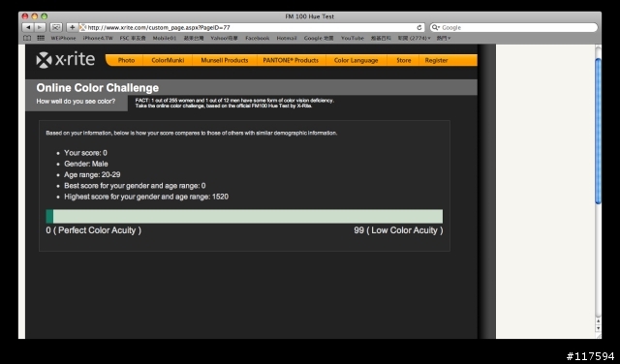This screenshot has height=364, width=620.
Task: Click the Google search field
Action: [x=513, y=28]
